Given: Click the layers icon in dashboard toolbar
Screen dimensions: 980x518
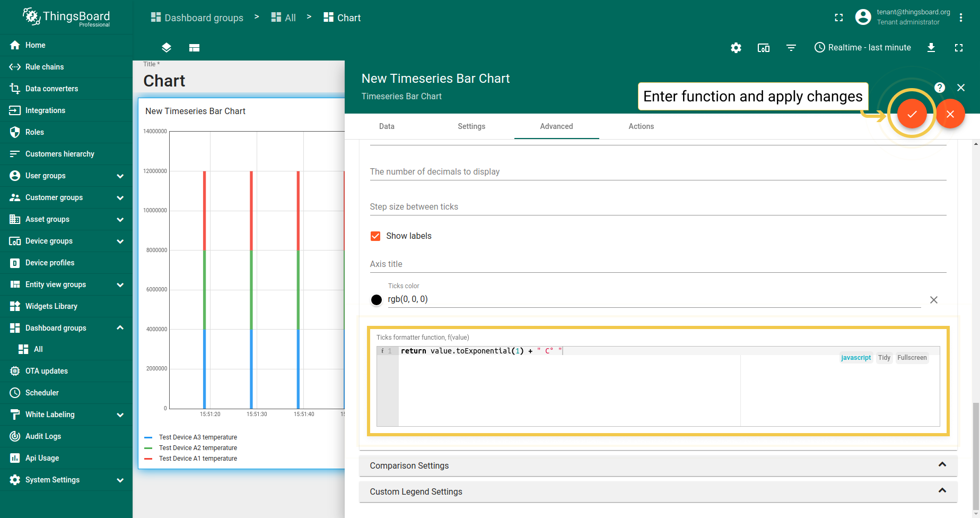Looking at the screenshot, I should tap(167, 48).
